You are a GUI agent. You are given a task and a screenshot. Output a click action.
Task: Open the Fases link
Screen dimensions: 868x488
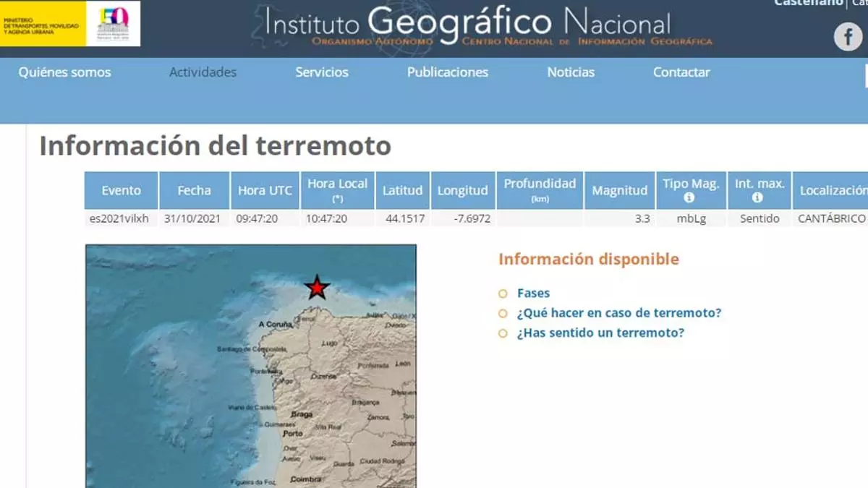click(x=533, y=293)
